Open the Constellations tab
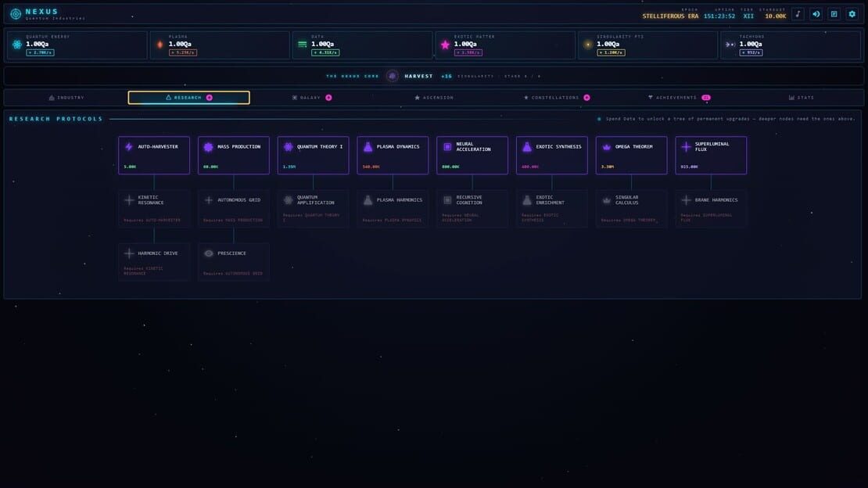Viewport: 868px width, 488px height. [x=556, y=98]
